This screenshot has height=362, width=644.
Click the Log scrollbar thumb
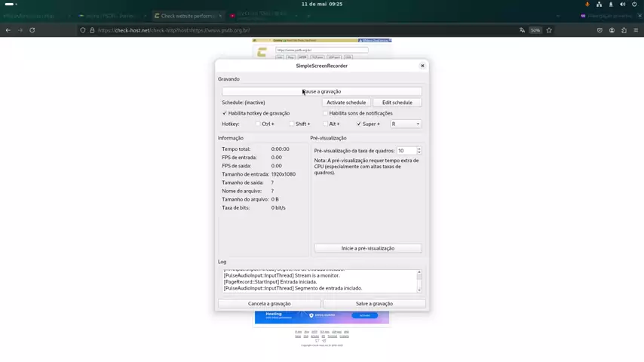[419, 277]
